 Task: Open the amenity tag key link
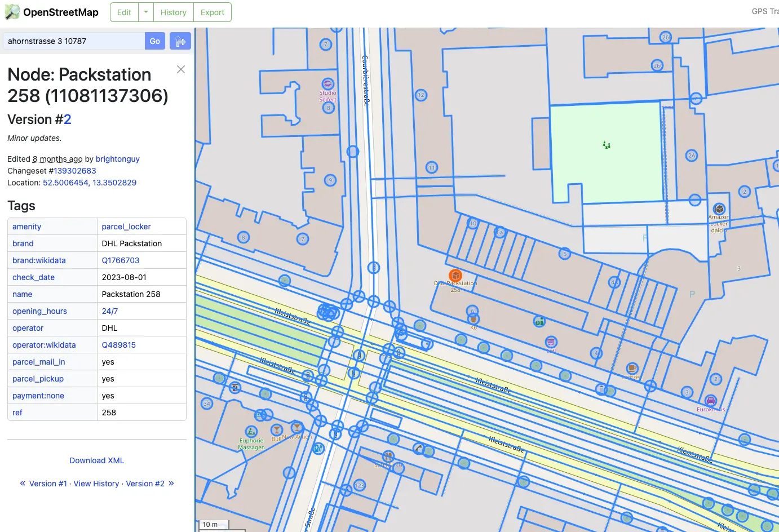(x=27, y=227)
